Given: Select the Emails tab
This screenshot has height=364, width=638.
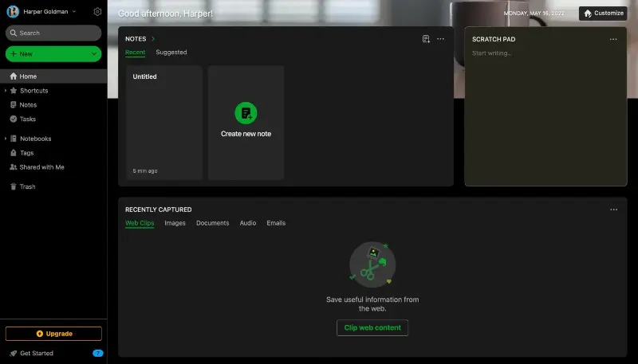Looking at the screenshot, I should pos(276,223).
